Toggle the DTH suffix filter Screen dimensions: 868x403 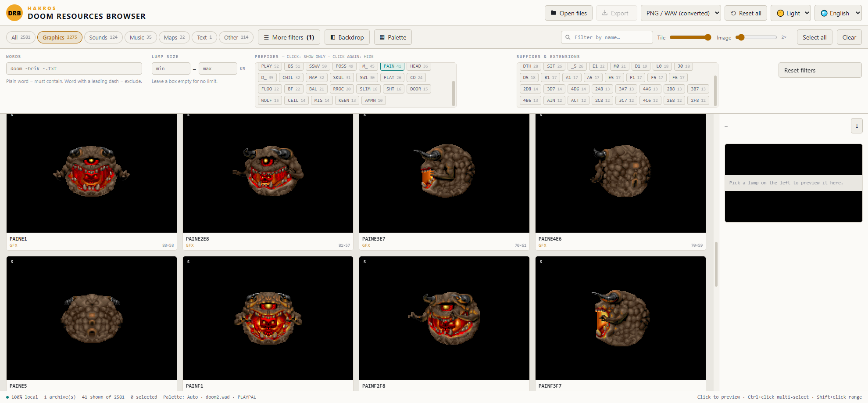click(530, 66)
